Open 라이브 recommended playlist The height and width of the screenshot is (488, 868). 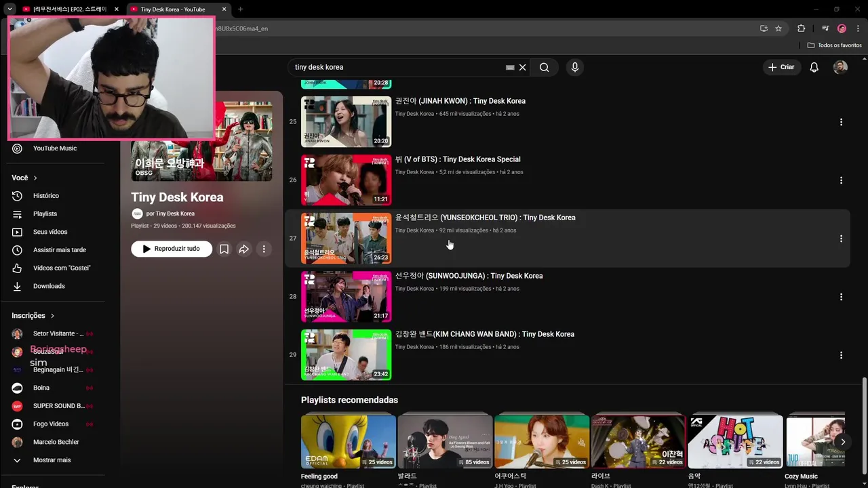click(x=638, y=442)
